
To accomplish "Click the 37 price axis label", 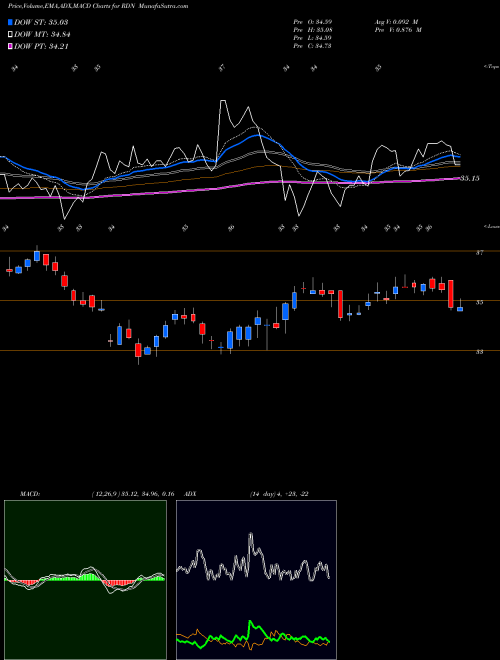I will coord(479,253).
